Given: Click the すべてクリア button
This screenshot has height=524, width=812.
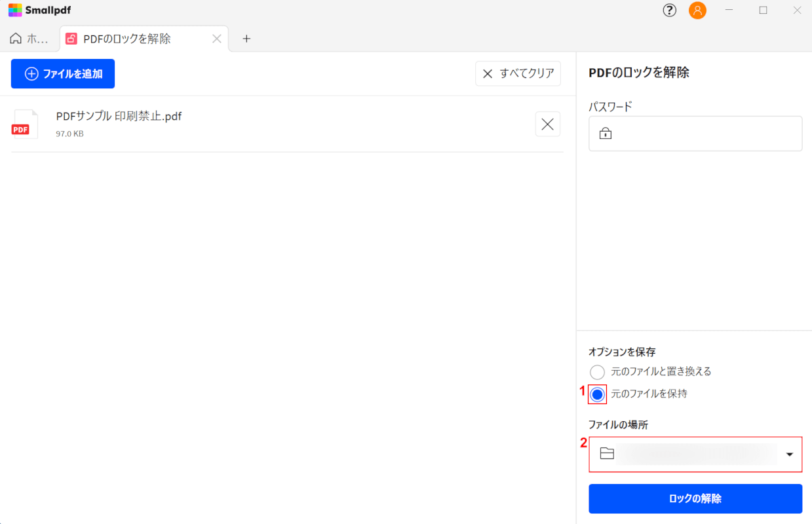Looking at the screenshot, I should tap(518, 73).
